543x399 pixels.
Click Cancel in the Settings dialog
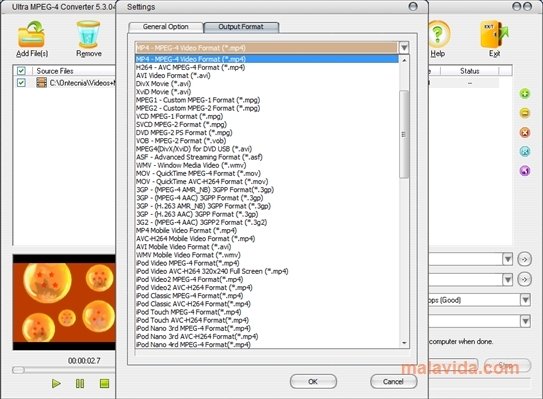[393, 381]
